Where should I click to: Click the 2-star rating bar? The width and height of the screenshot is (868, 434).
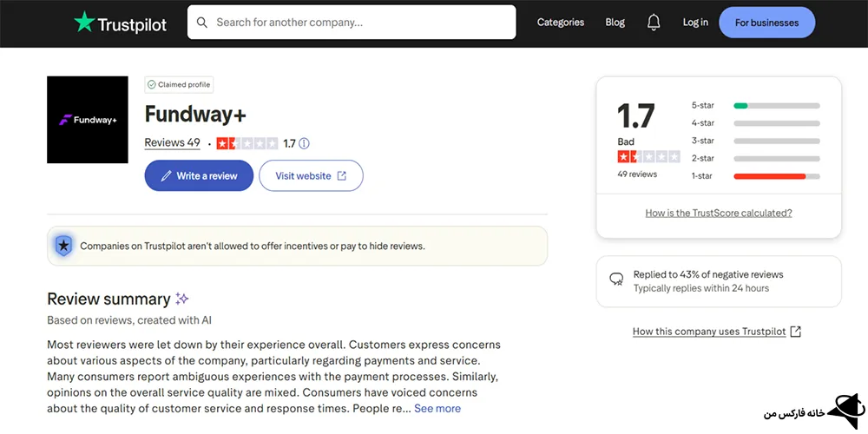[776, 159]
